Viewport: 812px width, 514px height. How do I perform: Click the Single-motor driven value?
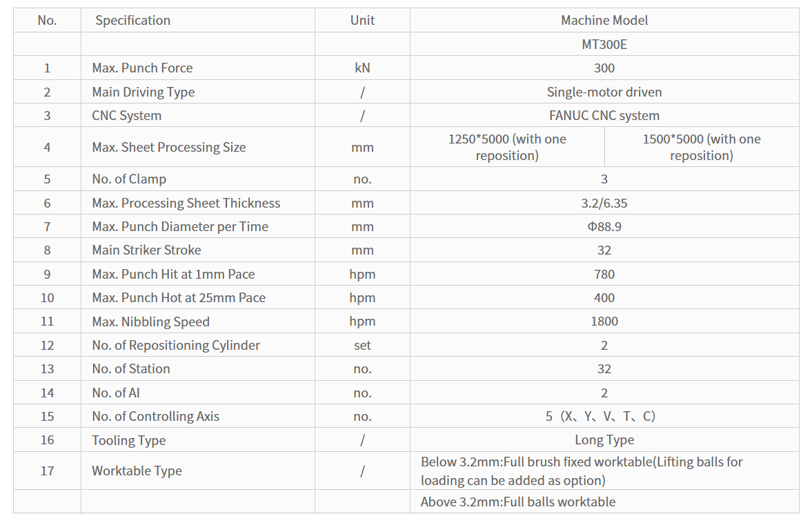click(x=604, y=92)
